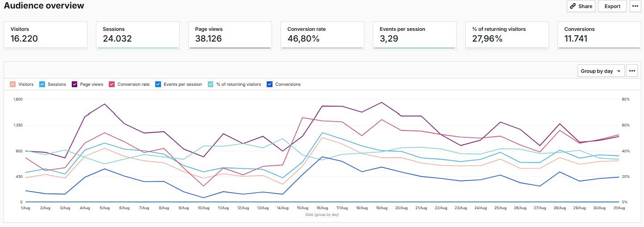Toggle the Conversion rate legend checkbox

point(112,84)
